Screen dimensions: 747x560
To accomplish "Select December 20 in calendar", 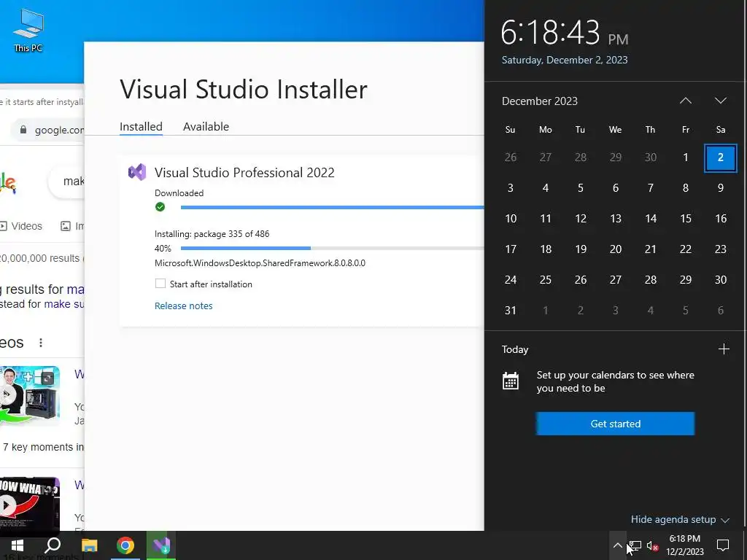I will point(616,249).
